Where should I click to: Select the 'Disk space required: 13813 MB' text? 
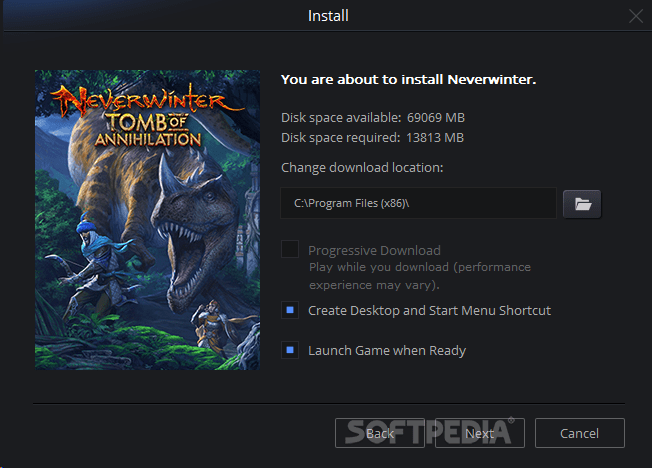point(372,138)
